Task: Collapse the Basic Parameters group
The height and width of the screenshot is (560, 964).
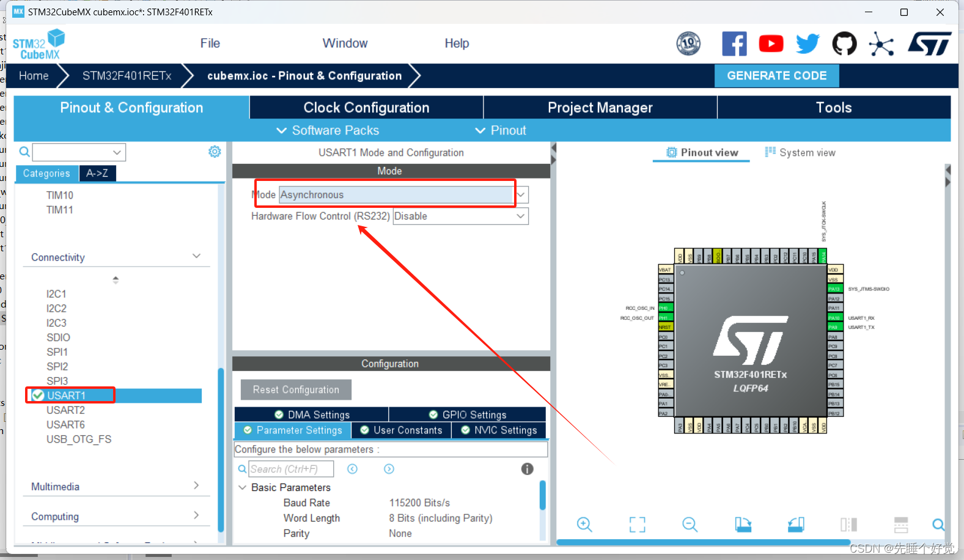Action: (x=243, y=487)
